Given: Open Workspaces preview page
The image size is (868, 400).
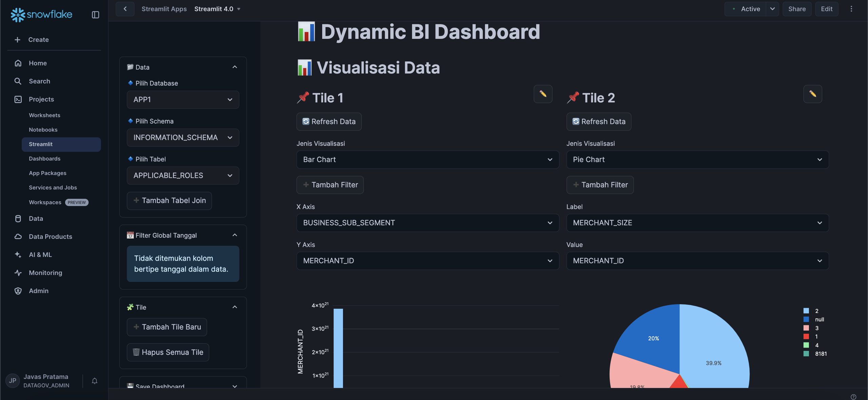Looking at the screenshot, I should (x=58, y=202).
